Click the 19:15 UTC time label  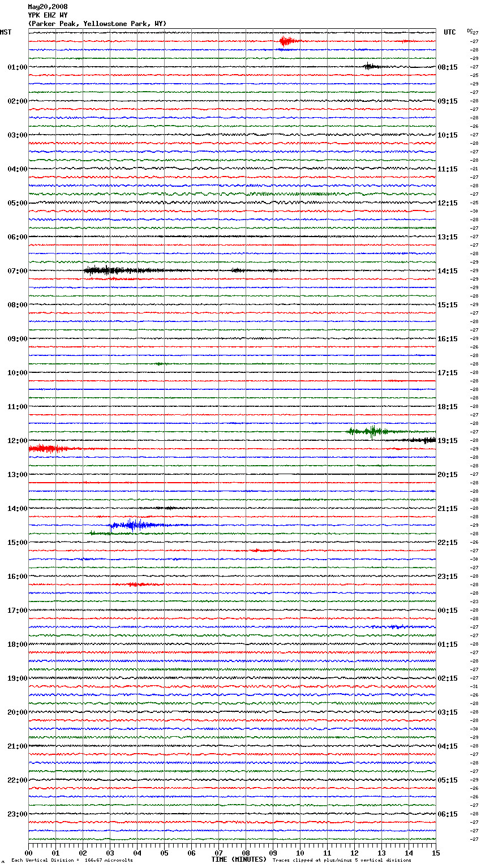point(448,440)
